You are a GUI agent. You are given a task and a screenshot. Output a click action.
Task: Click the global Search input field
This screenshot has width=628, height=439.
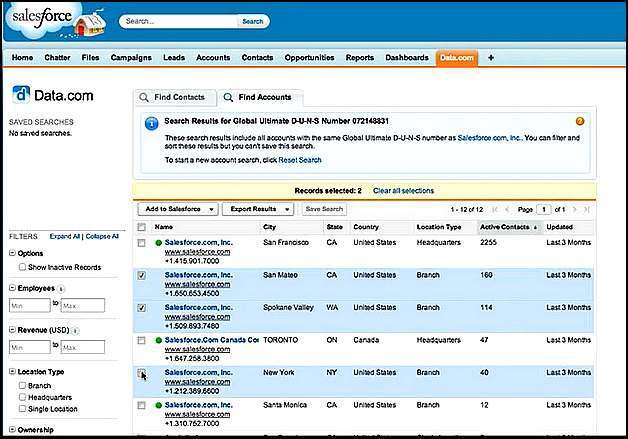[179, 22]
